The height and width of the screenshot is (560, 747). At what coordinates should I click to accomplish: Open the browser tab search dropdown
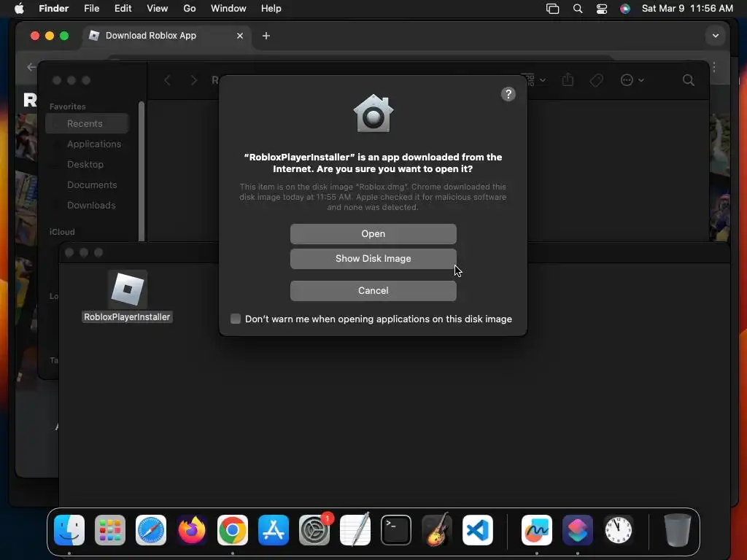[x=715, y=36]
